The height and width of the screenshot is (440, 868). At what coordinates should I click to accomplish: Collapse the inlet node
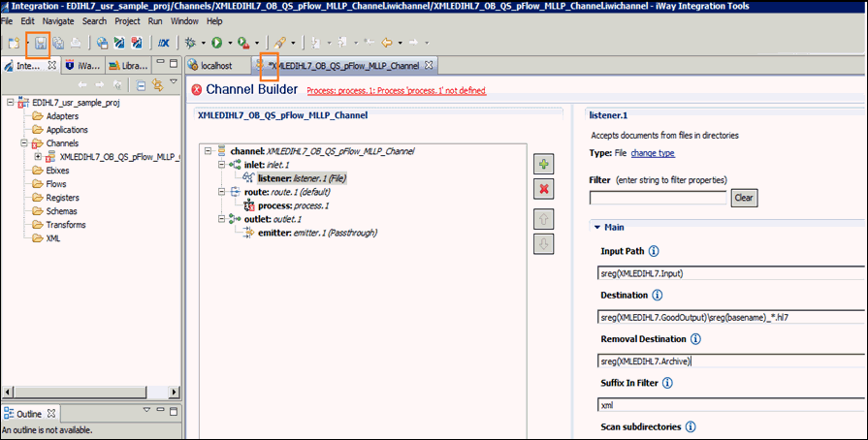pyautogui.click(x=221, y=165)
